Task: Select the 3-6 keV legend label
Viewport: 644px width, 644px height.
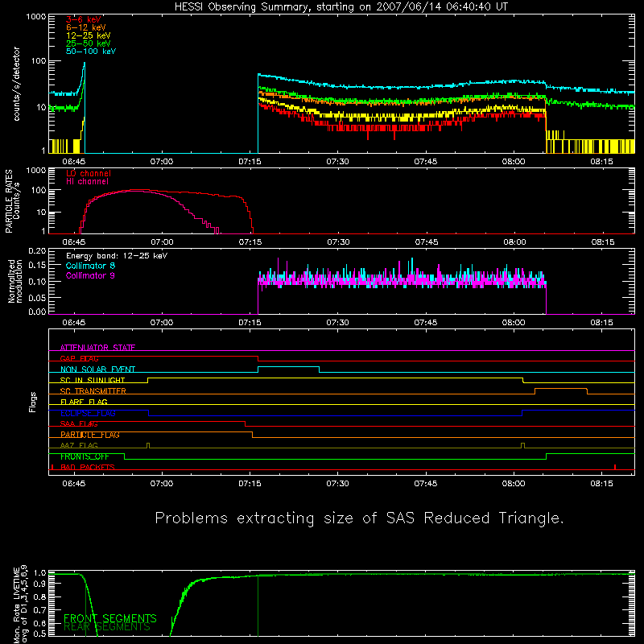Action: coord(84,19)
